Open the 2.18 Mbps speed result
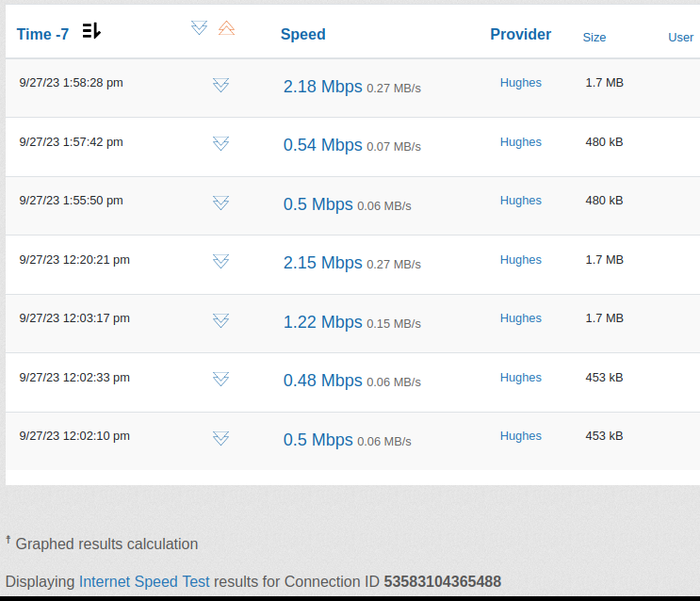This screenshot has width=700, height=601. 322,87
